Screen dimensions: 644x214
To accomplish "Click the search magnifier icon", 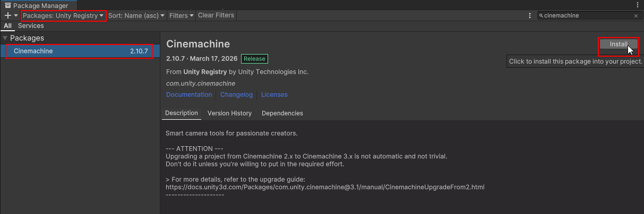I will coord(541,16).
